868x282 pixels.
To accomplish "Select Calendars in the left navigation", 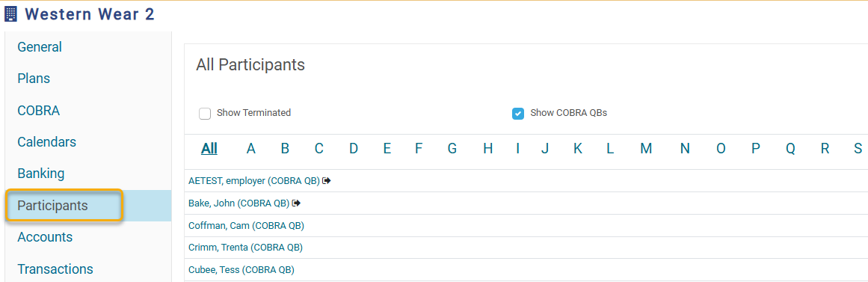I will click(x=47, y=142).
